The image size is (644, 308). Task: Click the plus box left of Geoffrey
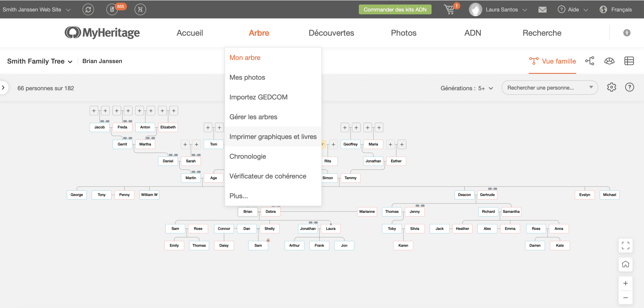point(333,145)
